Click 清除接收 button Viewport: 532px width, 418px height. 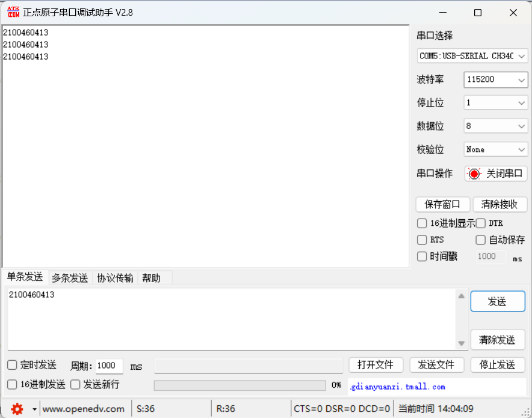[x=500, y=204]
